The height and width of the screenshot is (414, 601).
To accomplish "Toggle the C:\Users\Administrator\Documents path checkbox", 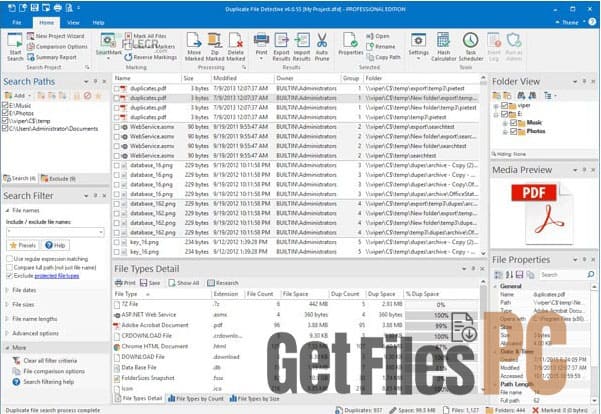I will [x=5, y=128].
